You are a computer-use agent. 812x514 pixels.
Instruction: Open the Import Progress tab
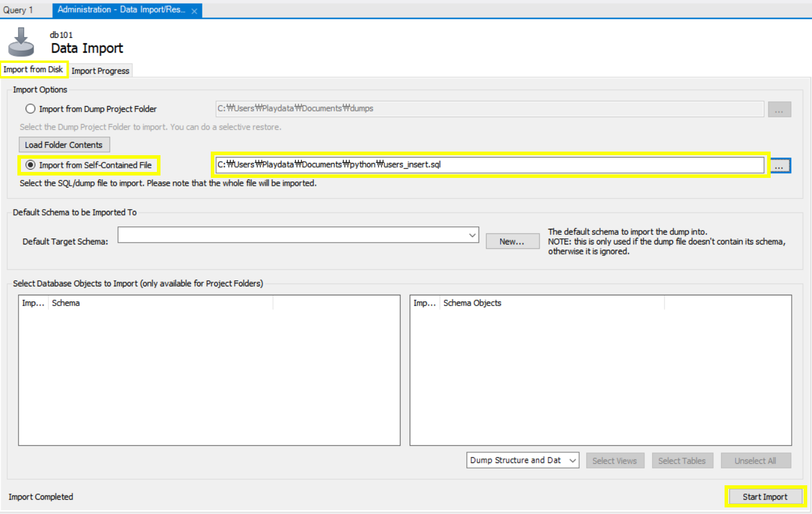(101, 71)
